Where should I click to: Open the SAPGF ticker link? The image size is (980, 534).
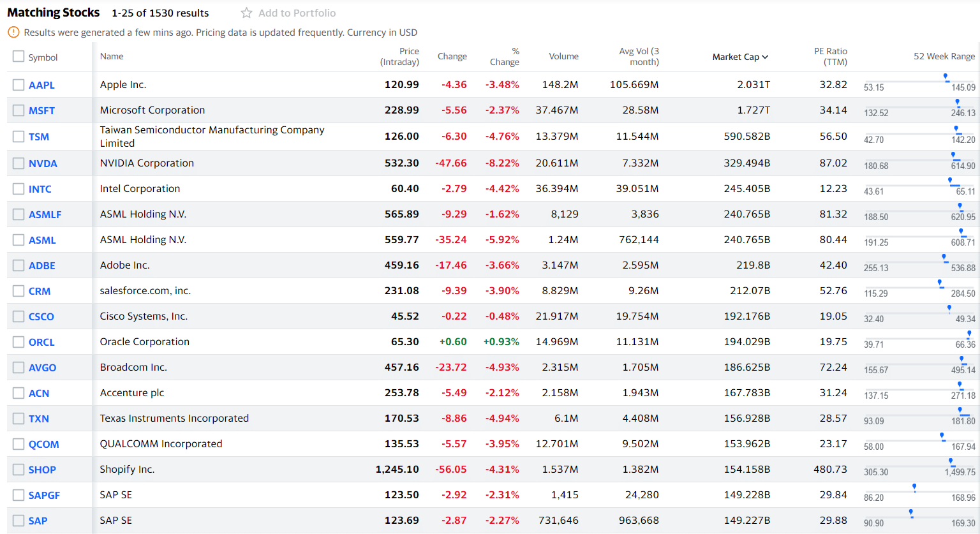pyautogui.click(x=44, y=495)
